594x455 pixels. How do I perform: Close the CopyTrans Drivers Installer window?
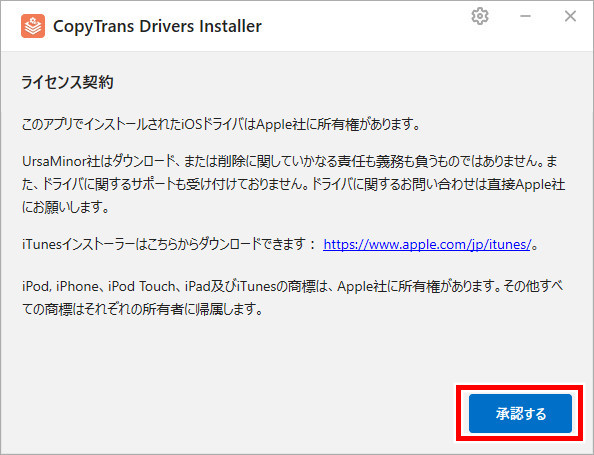click(x=570, y=16)
